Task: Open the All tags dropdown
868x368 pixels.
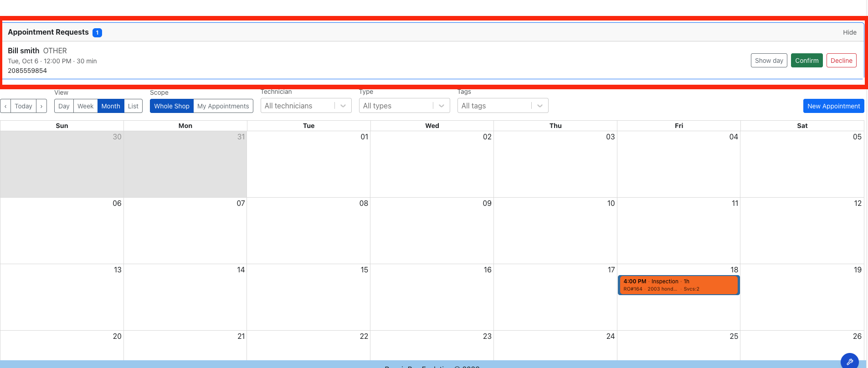Action: pos(503,106)
